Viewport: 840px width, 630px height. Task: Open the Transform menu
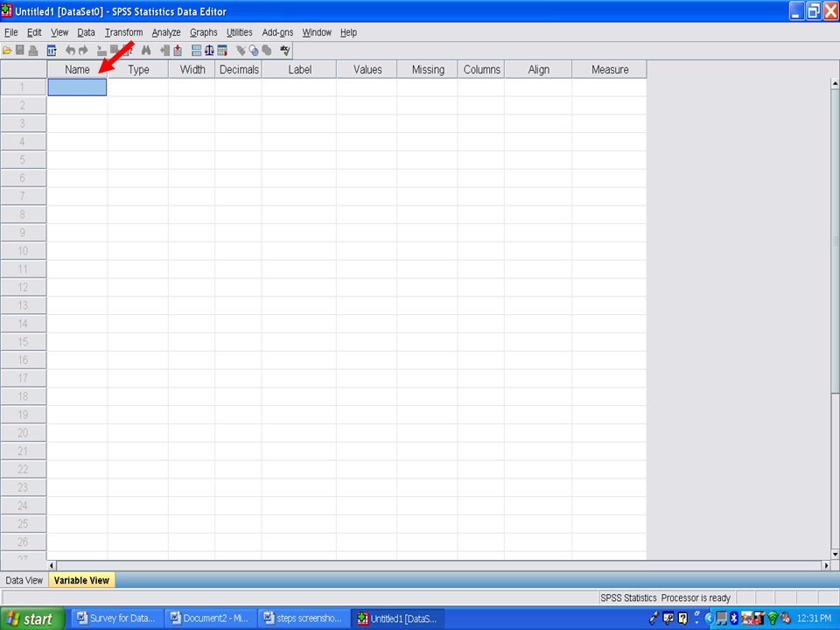tap(123, 32)
